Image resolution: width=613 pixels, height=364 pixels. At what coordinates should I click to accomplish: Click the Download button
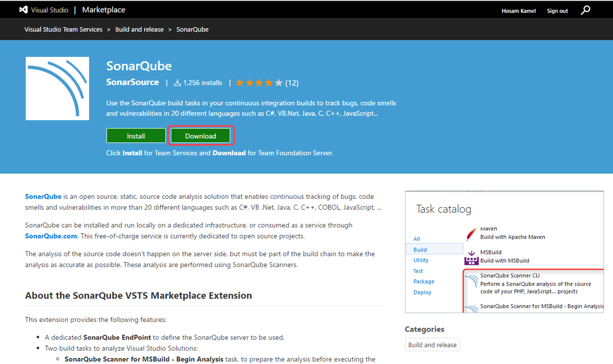(201, 136)
